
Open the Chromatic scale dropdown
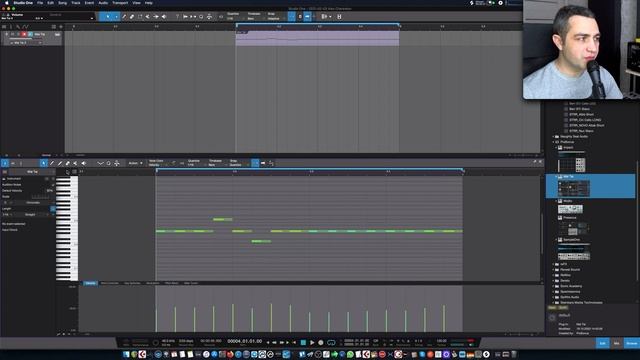34,203
